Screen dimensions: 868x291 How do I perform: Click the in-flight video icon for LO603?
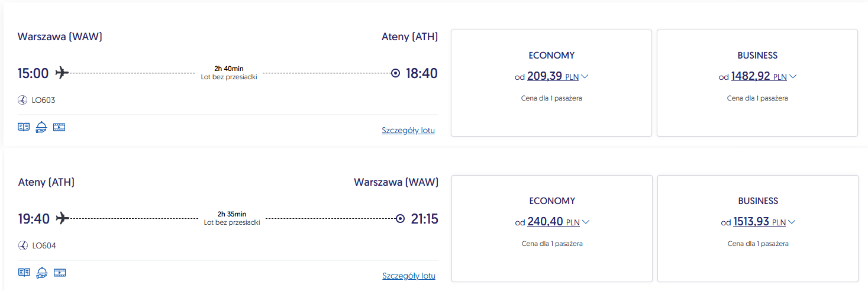(59, 127)
